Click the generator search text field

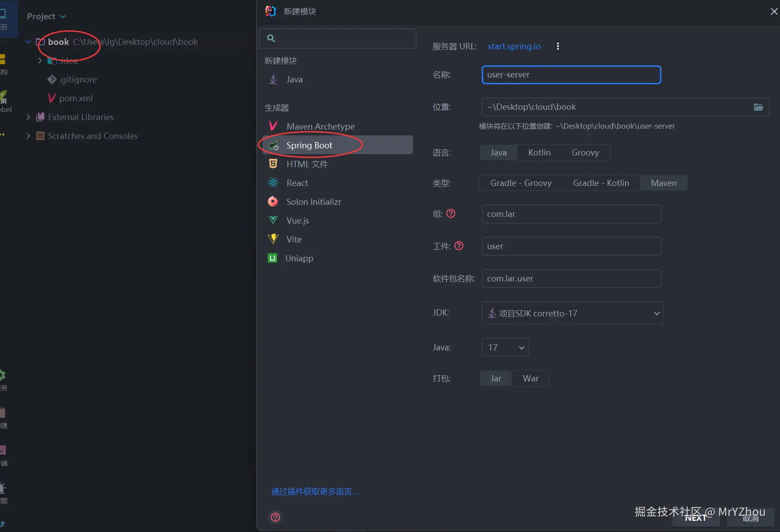click(338, 39)
